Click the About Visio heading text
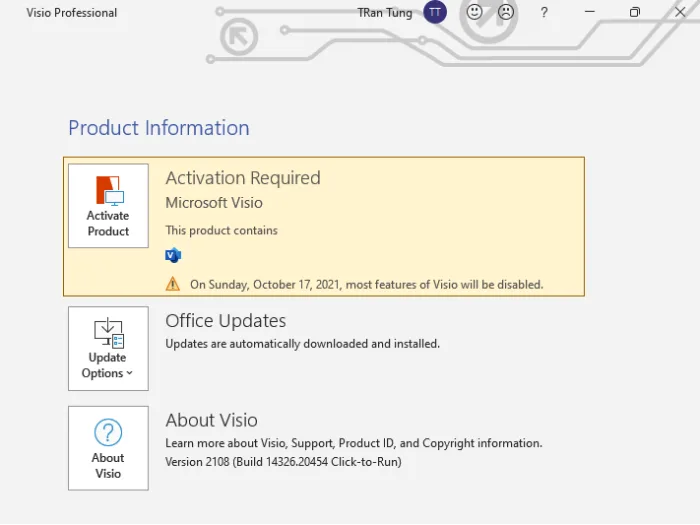700x525 pixels. (x=211, y=420)
